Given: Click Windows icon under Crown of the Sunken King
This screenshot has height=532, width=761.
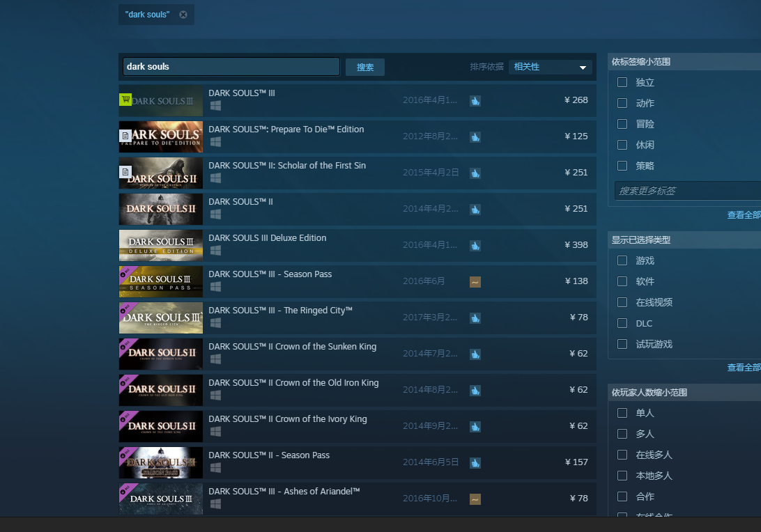Looking at the screenshot, I should [215, 359].
